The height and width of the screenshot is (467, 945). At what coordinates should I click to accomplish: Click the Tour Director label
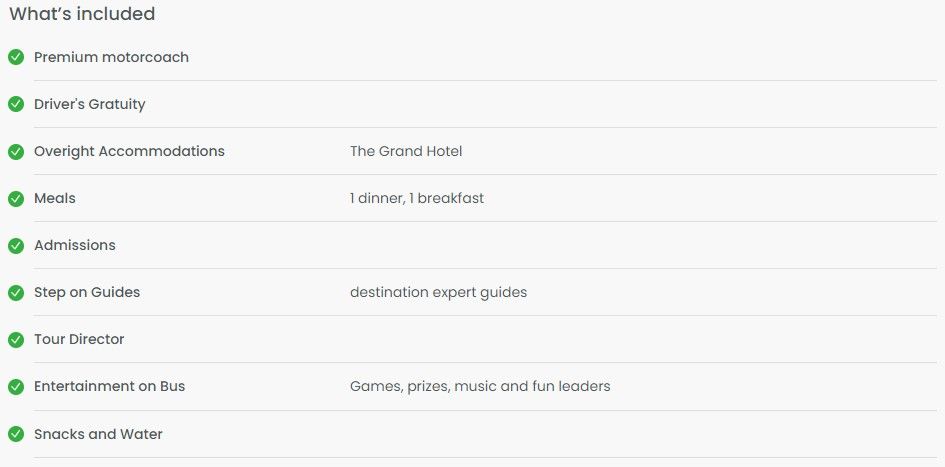79,339
